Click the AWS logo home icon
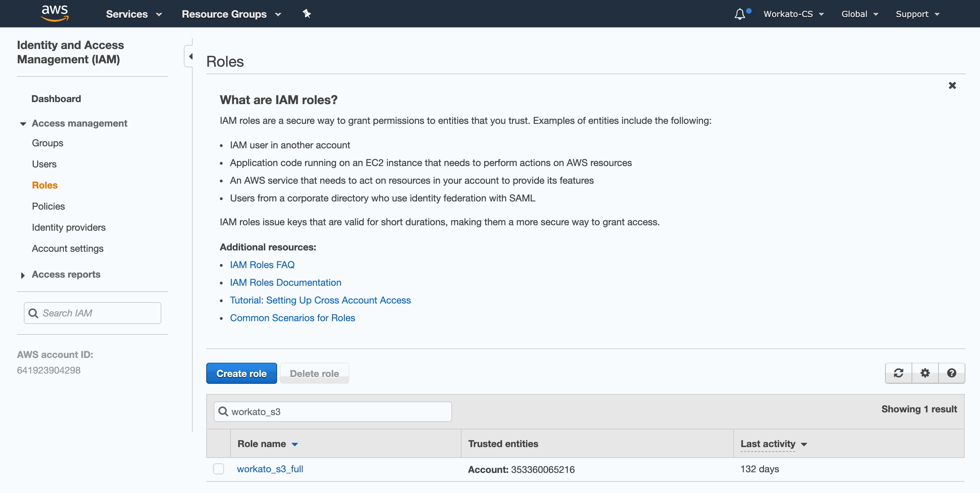This screenshot has height=493, width=980. (55, 13)
